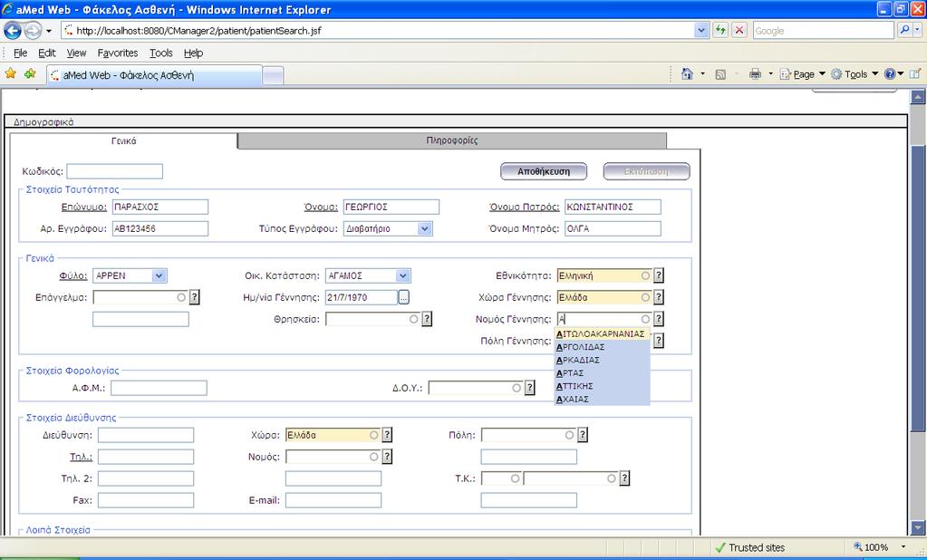
Task: Select ΑΡΤΑΣ from the suggestion list
Action: (602, 373)
